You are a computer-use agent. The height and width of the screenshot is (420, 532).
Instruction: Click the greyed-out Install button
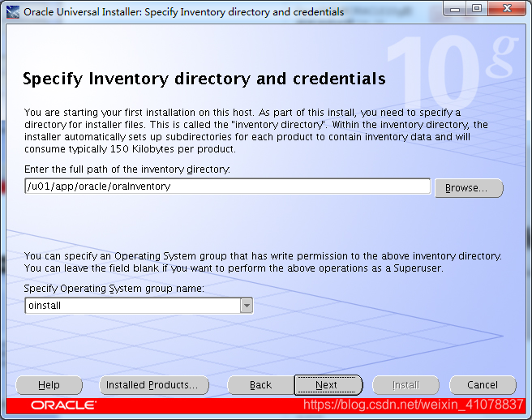(405, 385)
